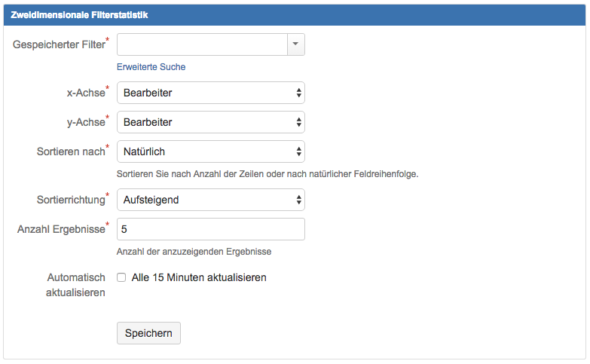Image resolution: width=590 pixels, height=364 pixels.
Task: Click the Speichern button
Action: 148,333
